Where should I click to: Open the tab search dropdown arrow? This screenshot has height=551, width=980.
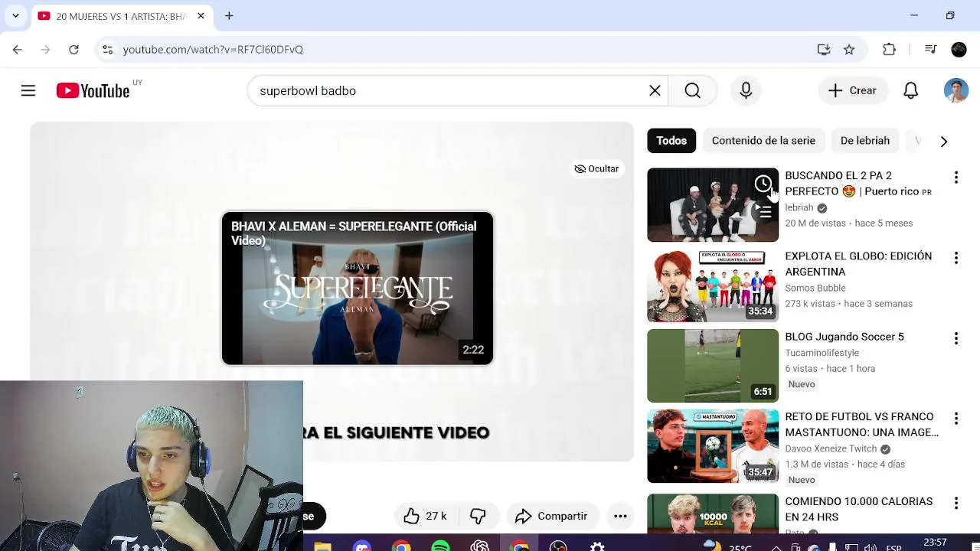coord(15,15)
